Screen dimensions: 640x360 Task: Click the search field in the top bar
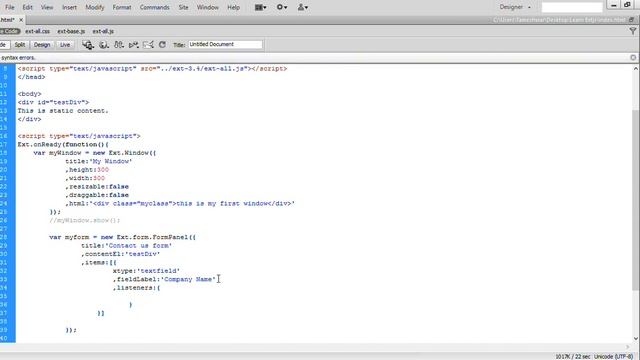click(572, 7)
